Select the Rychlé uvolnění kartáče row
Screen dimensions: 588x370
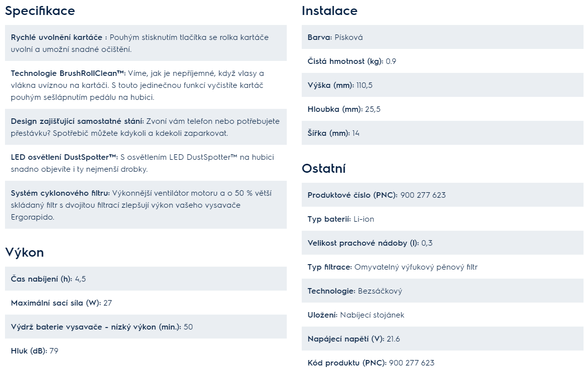(x=146, y=43)
